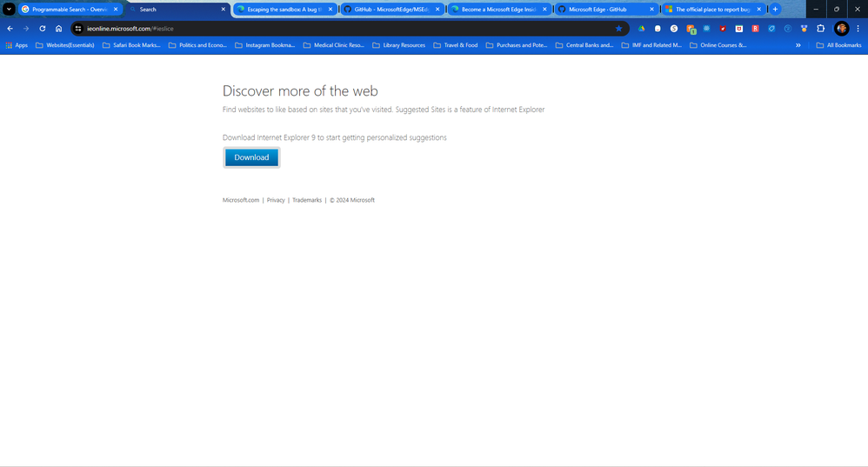
Task: Open the blue price tag extension
Action: point(771,28)
